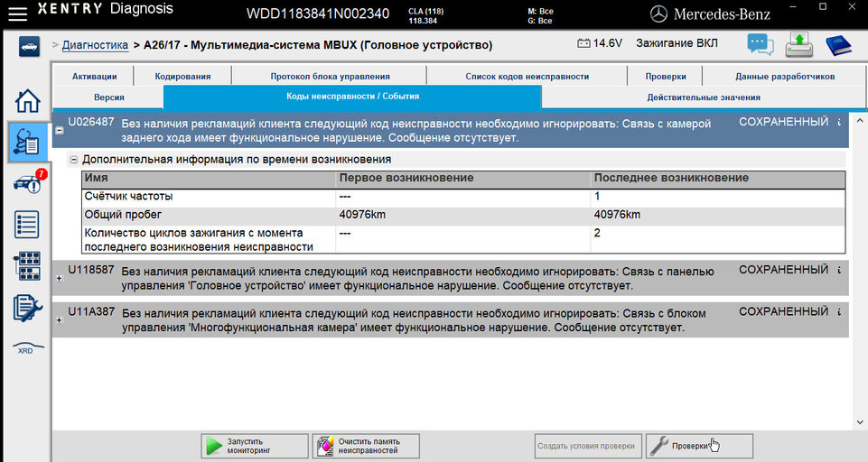Collapse fault code U026487
Viewport: 868px width, 462px height.
tap(60, 131)
